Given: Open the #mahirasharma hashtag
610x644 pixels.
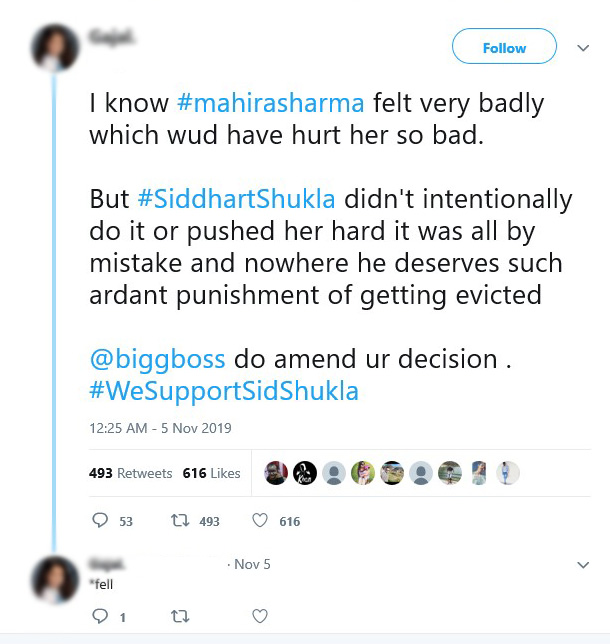Looking at the screenshot, I should point(271,103).
